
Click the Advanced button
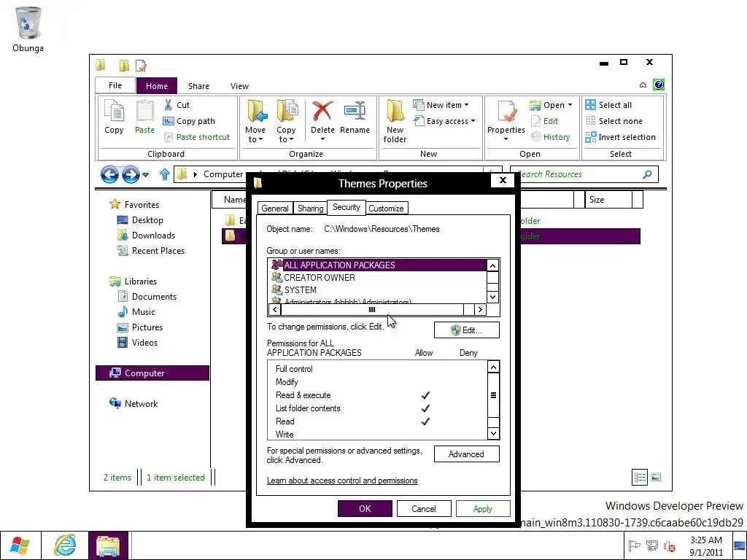(466, 454)
